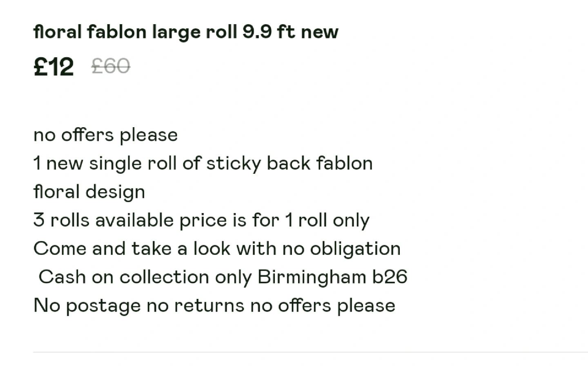Click the "Cash on collection only" phrase
Image resolution: width=588 pixels, height=368 pixels.
point(145,277)
